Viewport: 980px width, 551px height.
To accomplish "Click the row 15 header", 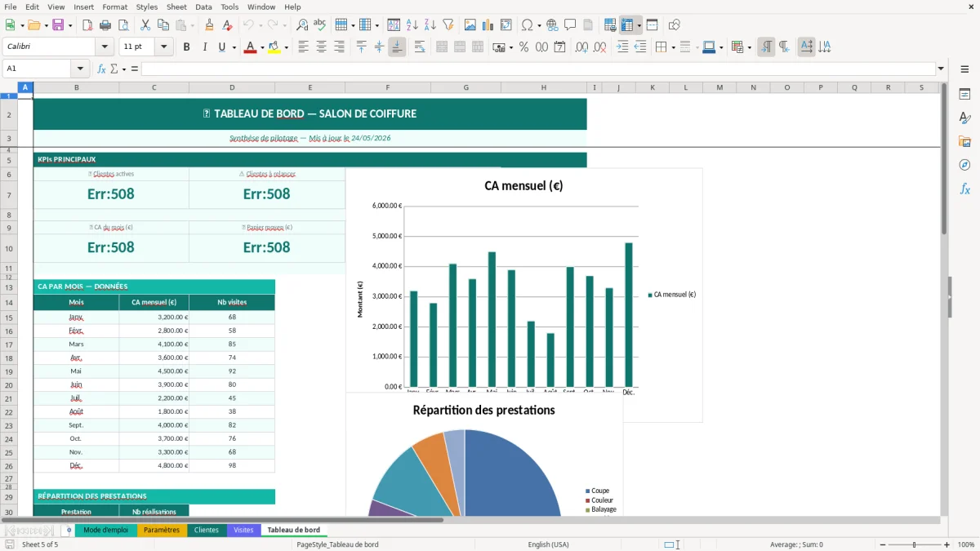I will pos(8,317).
